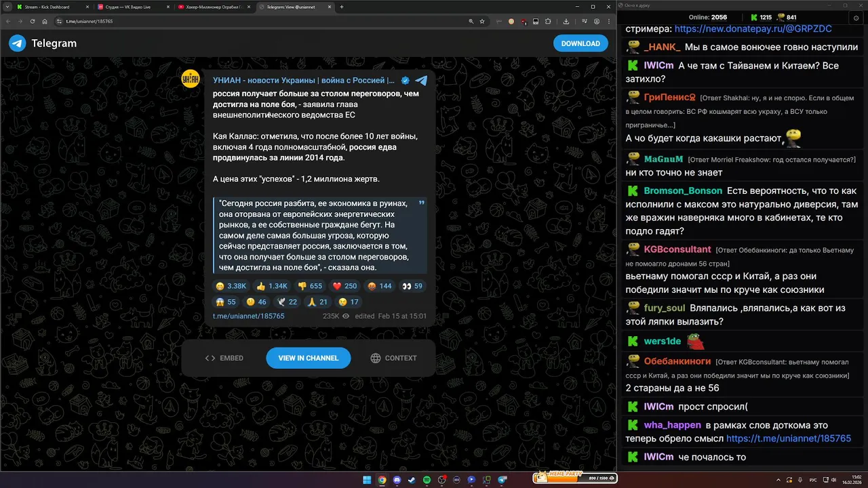Click the angry-face 144 reaction

[x=379, y=286]
